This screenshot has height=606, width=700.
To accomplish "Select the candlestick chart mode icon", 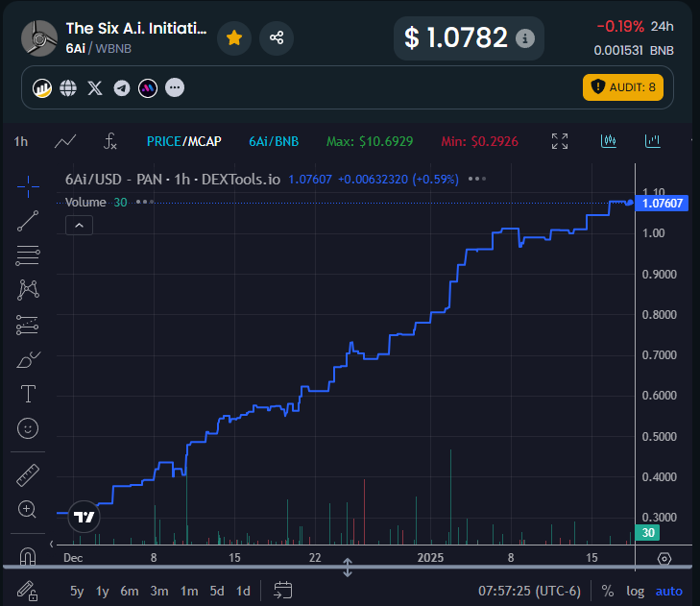I will pos(608,141).
